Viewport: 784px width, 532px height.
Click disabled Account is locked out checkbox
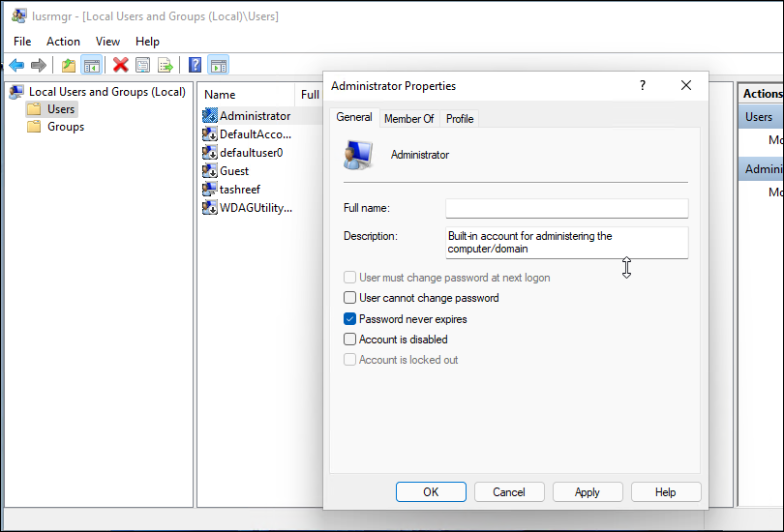[x=350, y=360]
